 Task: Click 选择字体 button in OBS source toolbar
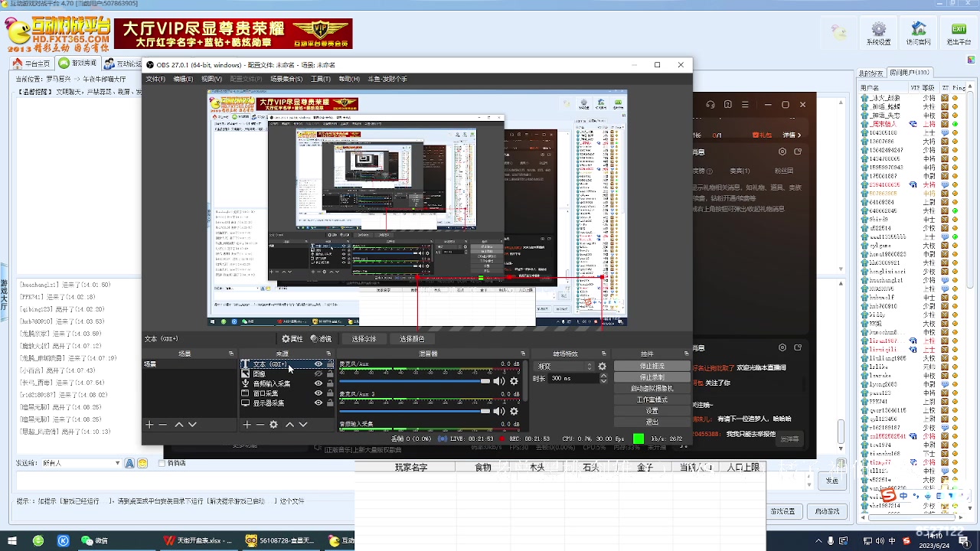(364, 339)
